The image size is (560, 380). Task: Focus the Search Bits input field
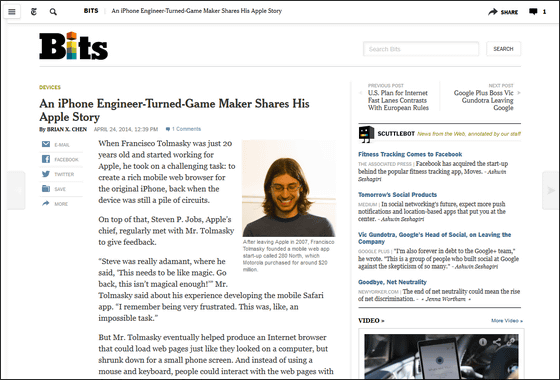[421, 49]
